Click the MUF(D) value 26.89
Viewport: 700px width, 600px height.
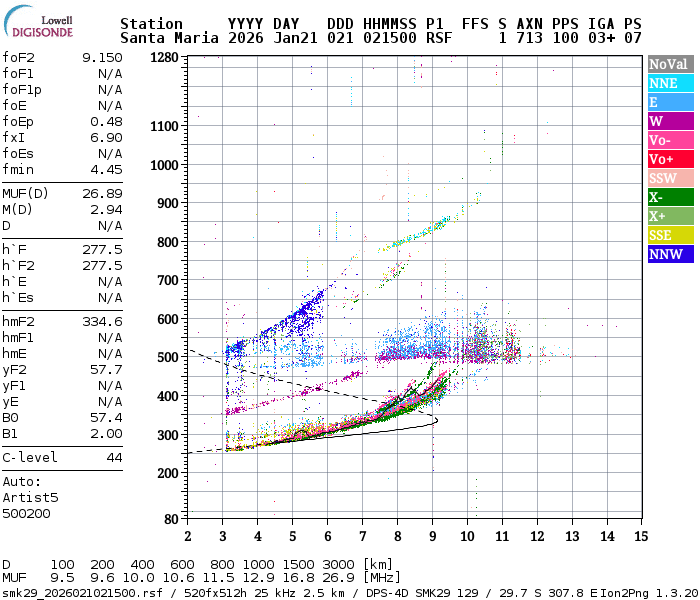[102, 193]
